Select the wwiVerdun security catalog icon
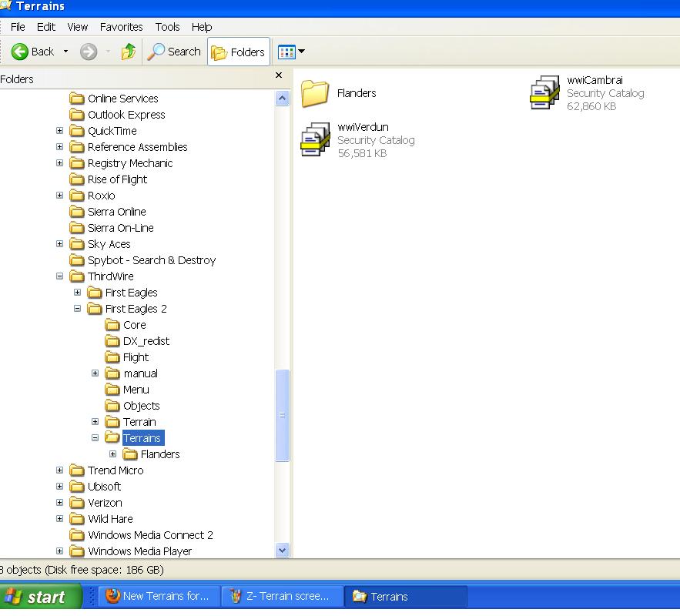 [x=315, y=139]
